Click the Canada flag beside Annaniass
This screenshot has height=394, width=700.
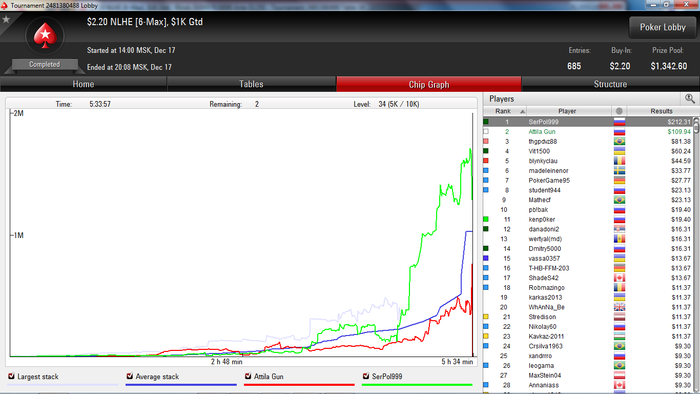[x=619, y=385]
